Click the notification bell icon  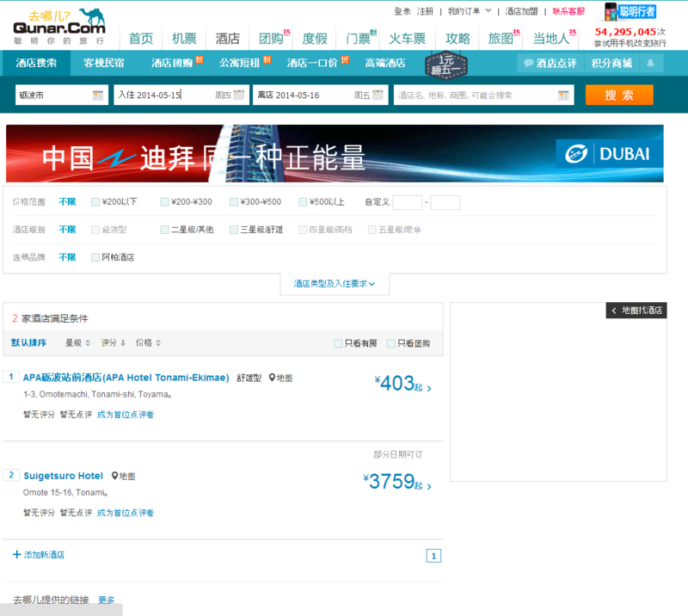651,63
